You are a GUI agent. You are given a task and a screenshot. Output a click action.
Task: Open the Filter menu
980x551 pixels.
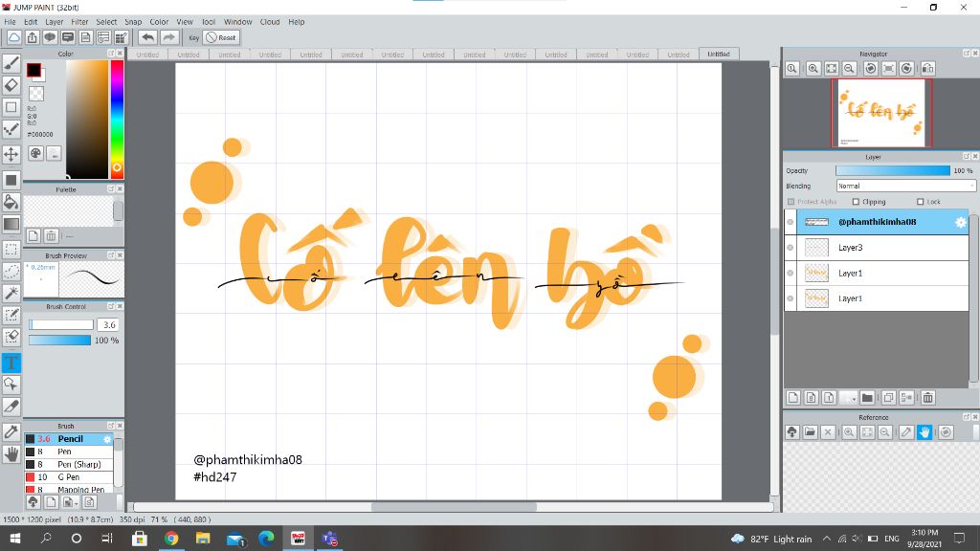click(79, 22)
